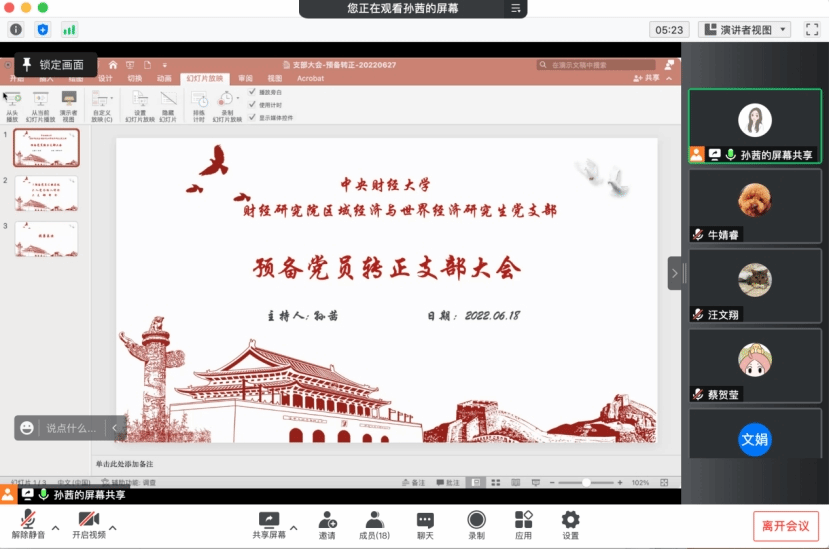Click the 说点什么... chat input box

click(x=71, y=428)
